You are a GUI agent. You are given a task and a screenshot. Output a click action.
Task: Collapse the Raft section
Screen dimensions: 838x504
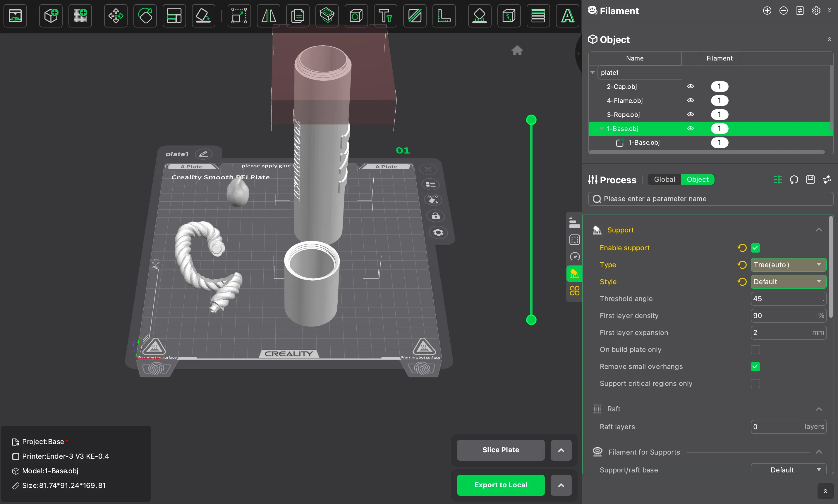click(x=819, y=409)
